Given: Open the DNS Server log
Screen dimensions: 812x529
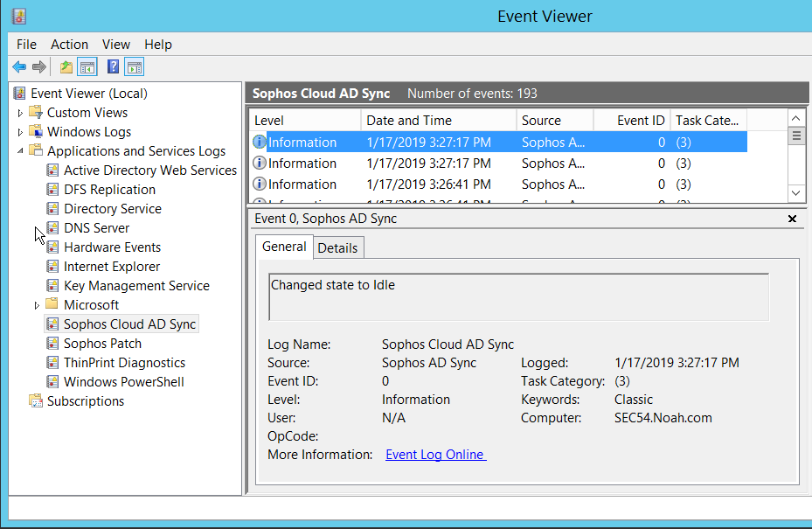Looking at the screenshot, I should point(96,228).
